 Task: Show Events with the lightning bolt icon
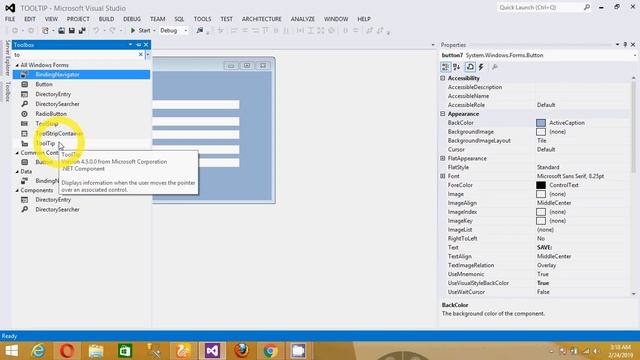481,67
